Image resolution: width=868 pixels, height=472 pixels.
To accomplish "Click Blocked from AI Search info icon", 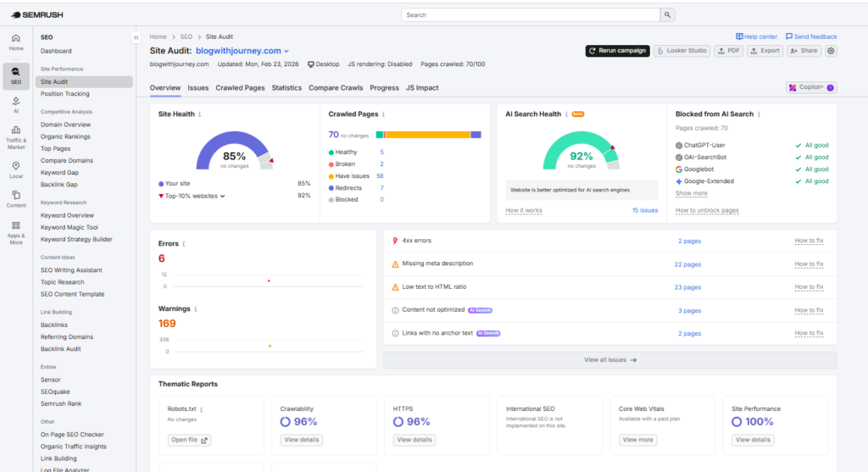I will 759,114.
